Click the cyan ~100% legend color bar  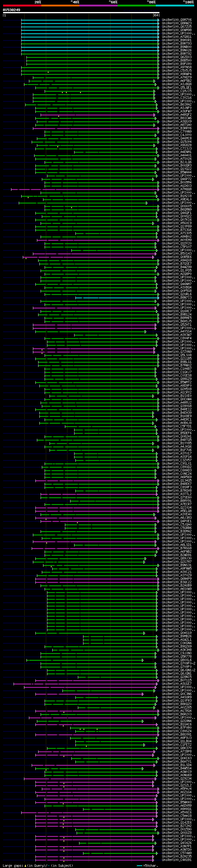[175, 6]
